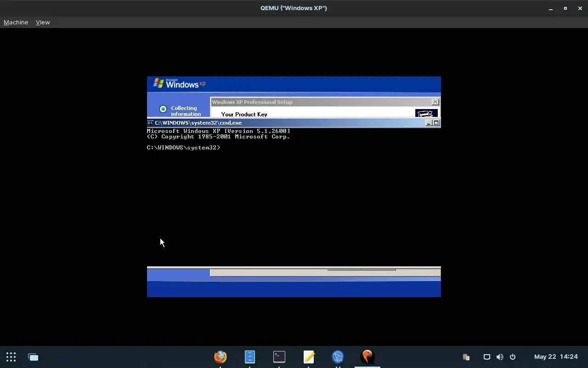
Task: Click the Collecting information step indicator
Action: point(163,109)
